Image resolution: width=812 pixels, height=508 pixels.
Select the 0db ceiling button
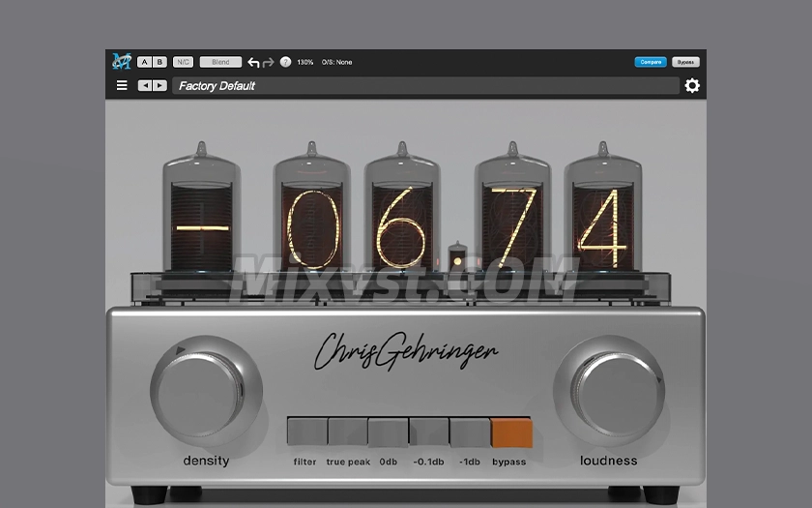pos(388,433)
